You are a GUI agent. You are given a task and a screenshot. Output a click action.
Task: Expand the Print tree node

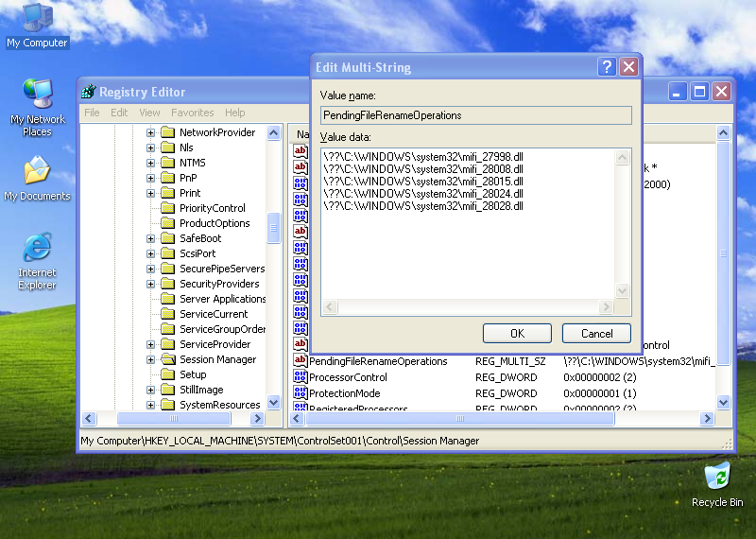point(150,193)
